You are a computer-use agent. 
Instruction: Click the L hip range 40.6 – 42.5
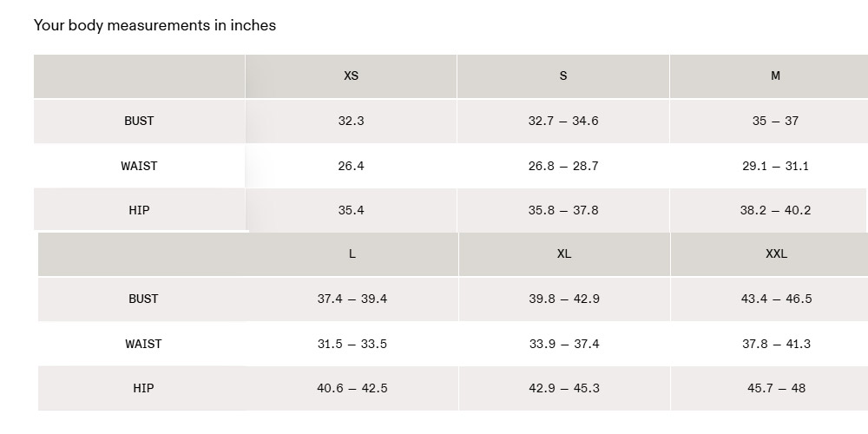click(352, 388)
